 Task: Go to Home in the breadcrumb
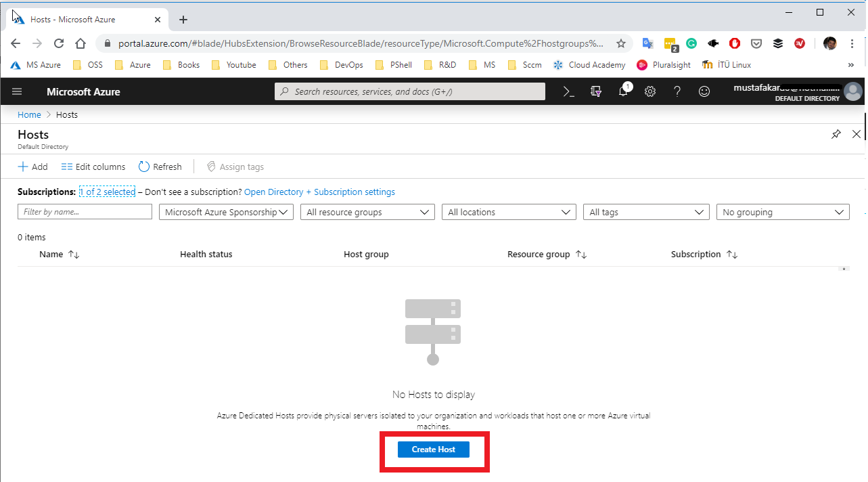click(x=29, y=115)
